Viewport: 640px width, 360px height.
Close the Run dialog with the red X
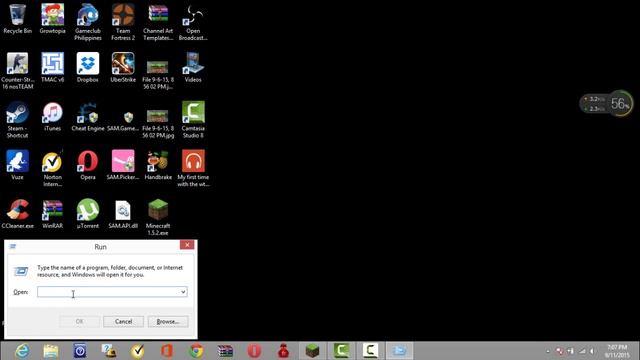tap(187, 244)
